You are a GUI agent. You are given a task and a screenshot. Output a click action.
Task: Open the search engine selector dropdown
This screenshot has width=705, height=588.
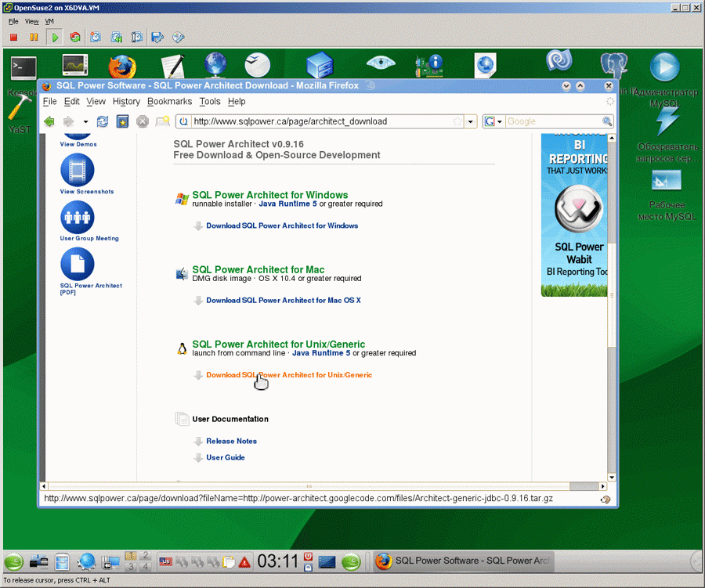pos(493,121)
